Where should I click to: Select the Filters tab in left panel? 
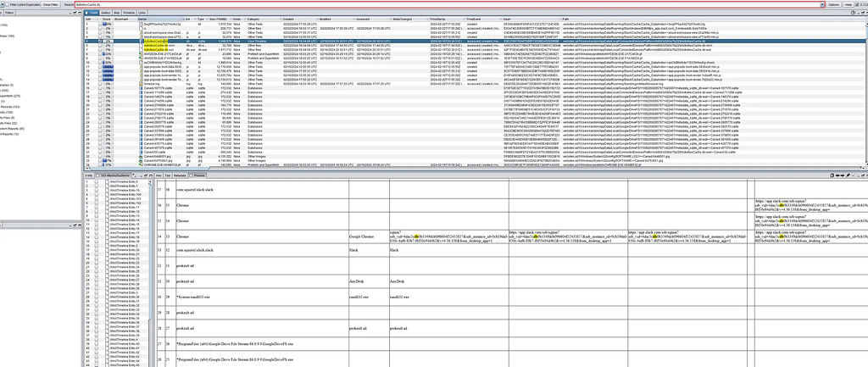click(x=9, y=12)
